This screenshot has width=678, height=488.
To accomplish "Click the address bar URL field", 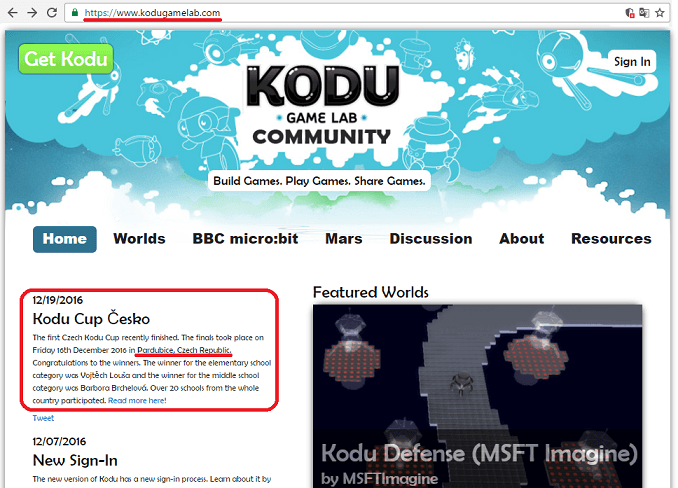I will click(300, 13).
